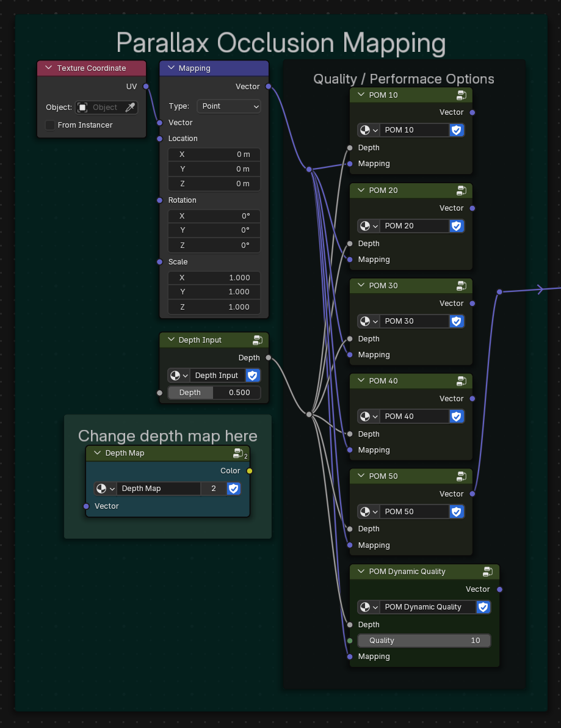Toggle the fake user shield on POM 40
The image size is (561, 728).
pyautogui.click(x=457, y=416)
